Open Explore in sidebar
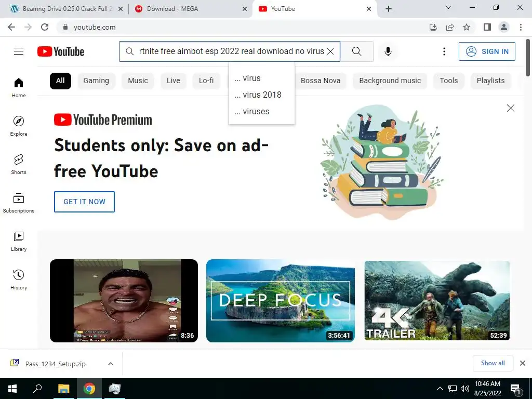This screenshot has width=532, height=399. (x=19, y=126)
